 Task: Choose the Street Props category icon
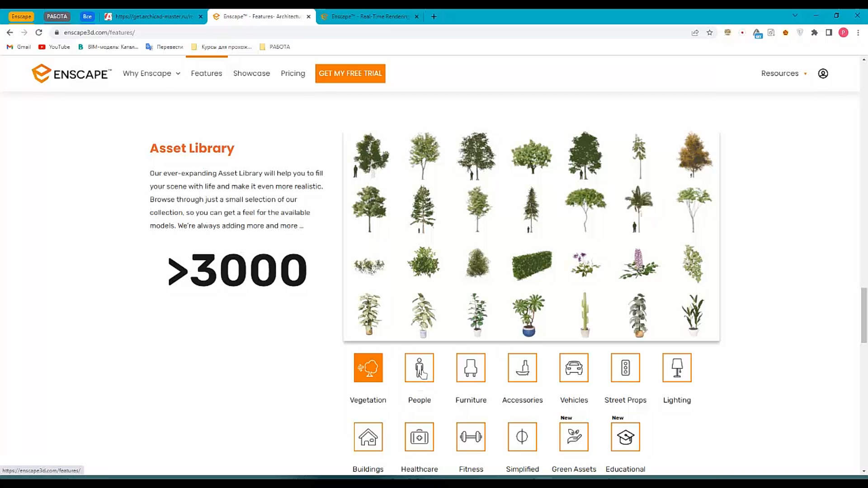pos(625,367)
